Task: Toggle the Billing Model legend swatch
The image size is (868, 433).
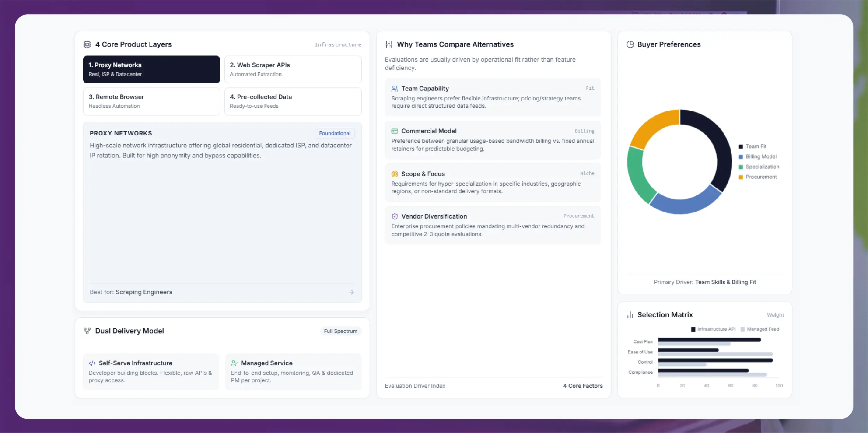Action: [741, 157]
